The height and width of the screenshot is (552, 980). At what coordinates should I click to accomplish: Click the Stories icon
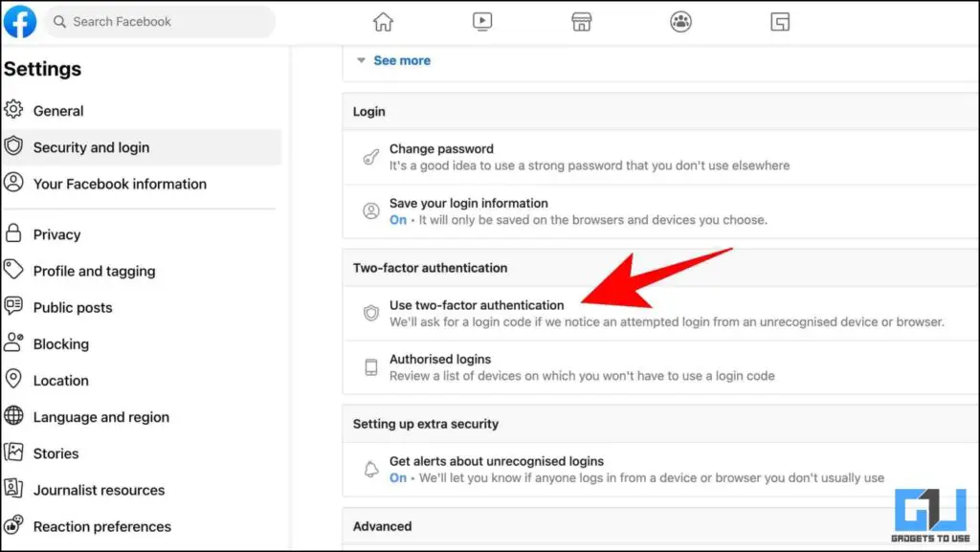[x=13, y=453]
